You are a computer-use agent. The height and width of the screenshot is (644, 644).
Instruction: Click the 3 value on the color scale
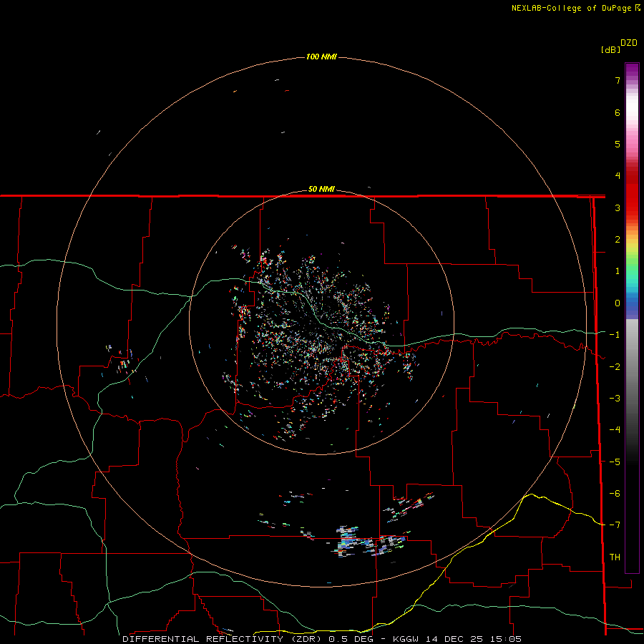coord(618,208)
